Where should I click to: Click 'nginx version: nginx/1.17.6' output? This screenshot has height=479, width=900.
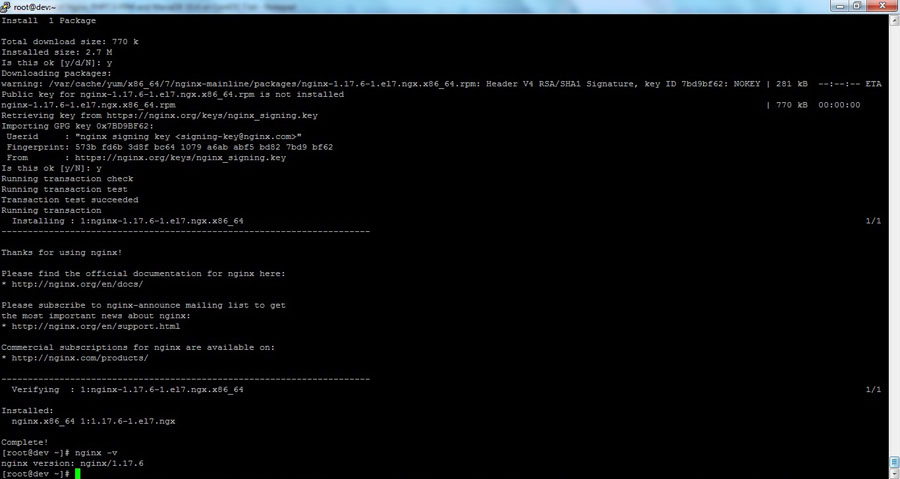[72, 464]
